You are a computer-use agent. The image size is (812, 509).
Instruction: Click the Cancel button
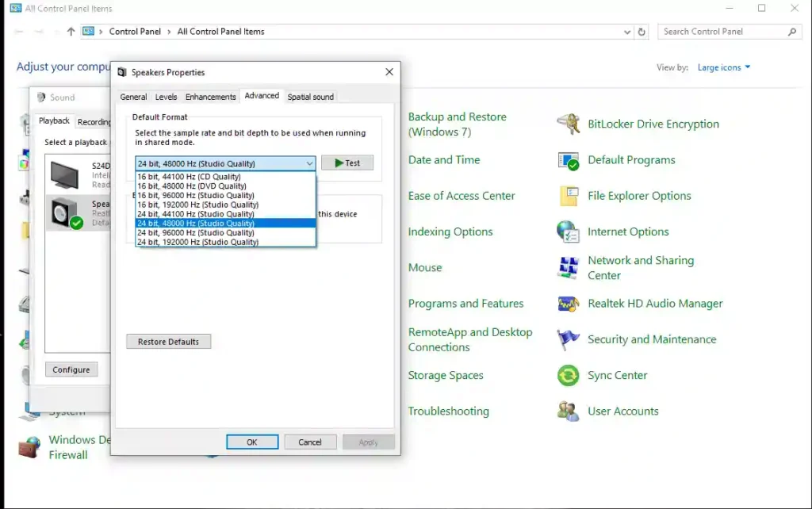click(x=310, y=442)
